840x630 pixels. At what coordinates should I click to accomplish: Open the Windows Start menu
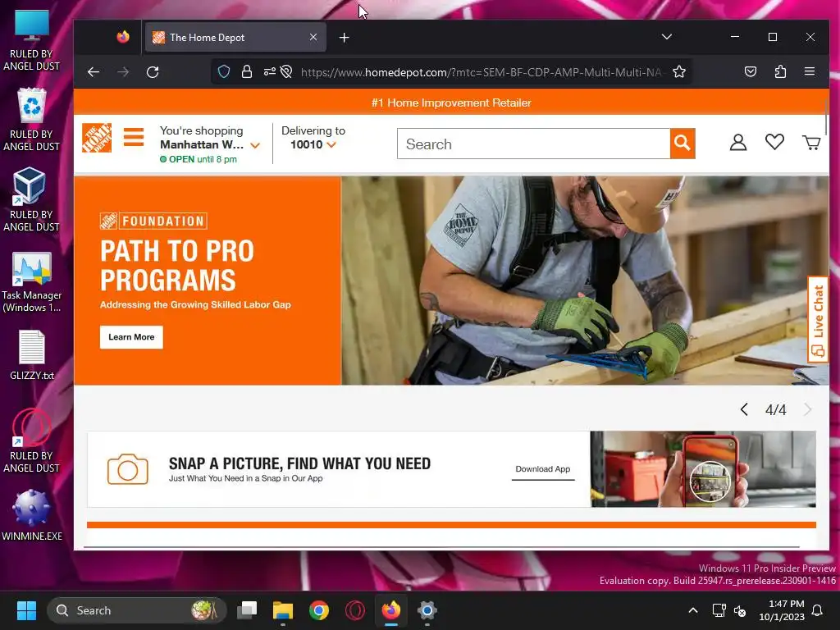tap(26, 610)
